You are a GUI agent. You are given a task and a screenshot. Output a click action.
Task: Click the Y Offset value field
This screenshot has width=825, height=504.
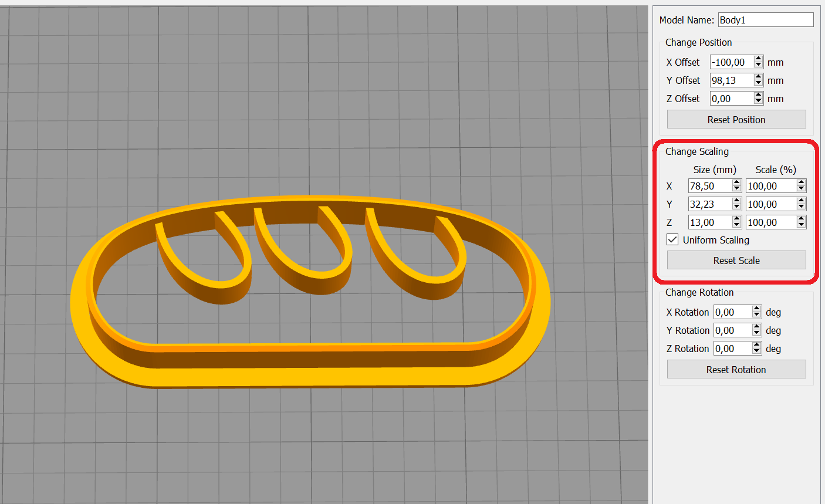coord(732,80)
